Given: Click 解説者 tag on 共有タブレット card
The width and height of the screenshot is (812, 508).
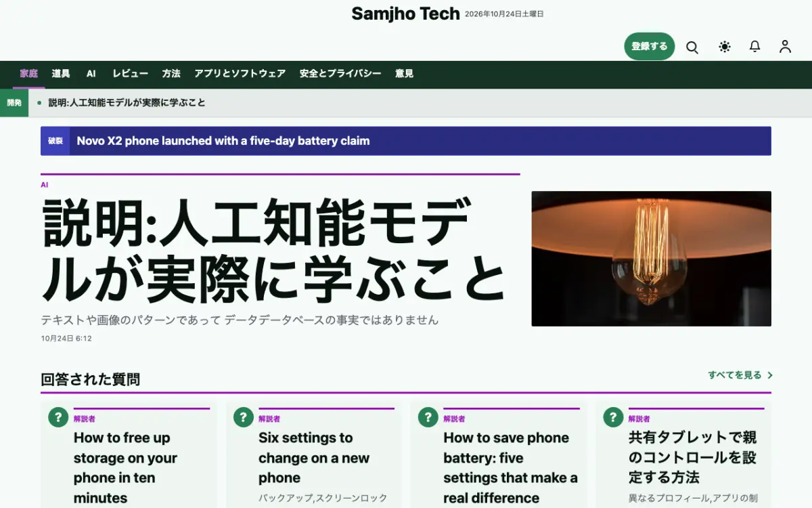Looking at the screenshot, I should click(x=639, y=419).
